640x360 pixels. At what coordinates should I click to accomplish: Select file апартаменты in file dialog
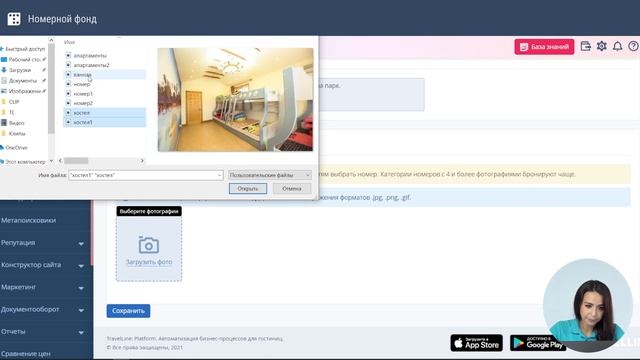coord(90,56)
